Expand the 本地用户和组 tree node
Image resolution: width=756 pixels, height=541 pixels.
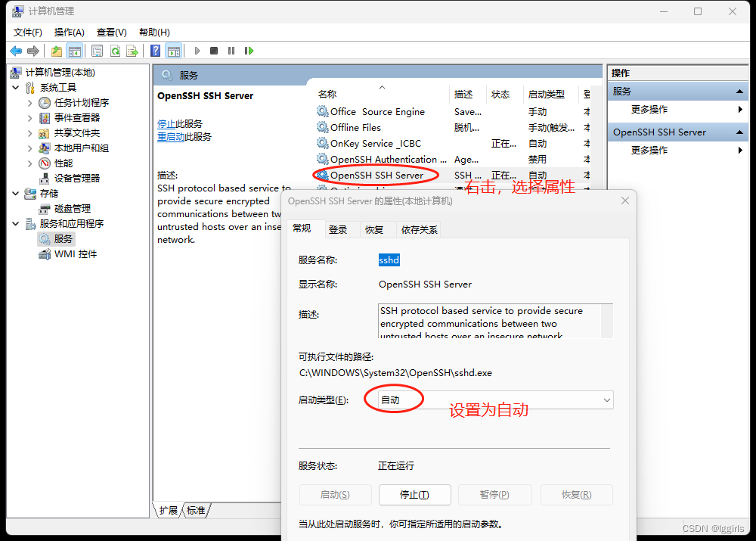coord(30,148)
